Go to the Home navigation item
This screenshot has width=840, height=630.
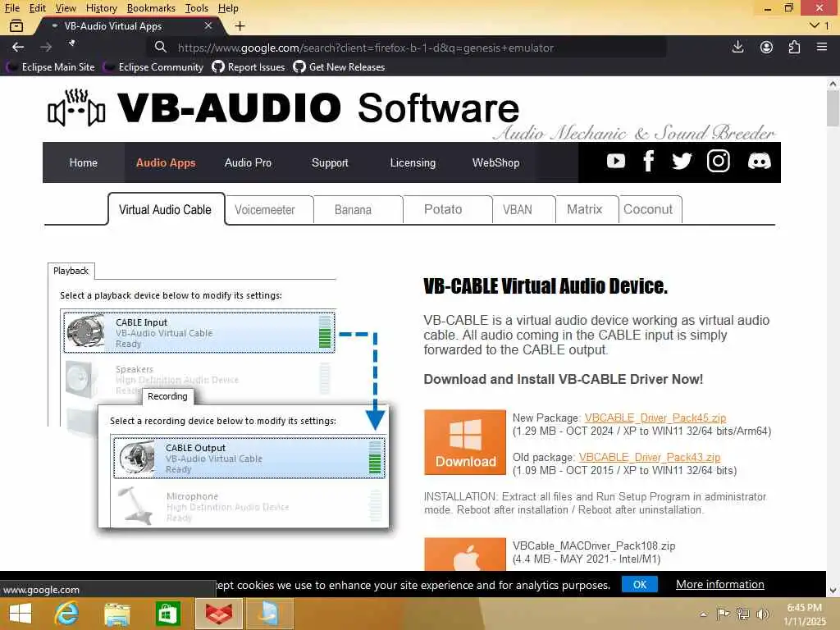(83, 162)
